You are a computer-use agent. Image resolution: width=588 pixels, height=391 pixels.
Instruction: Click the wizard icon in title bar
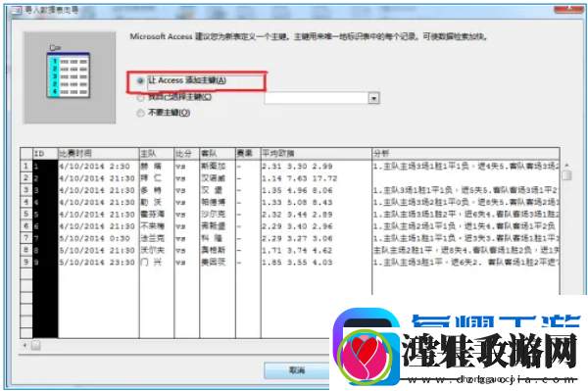pos(16,10)
